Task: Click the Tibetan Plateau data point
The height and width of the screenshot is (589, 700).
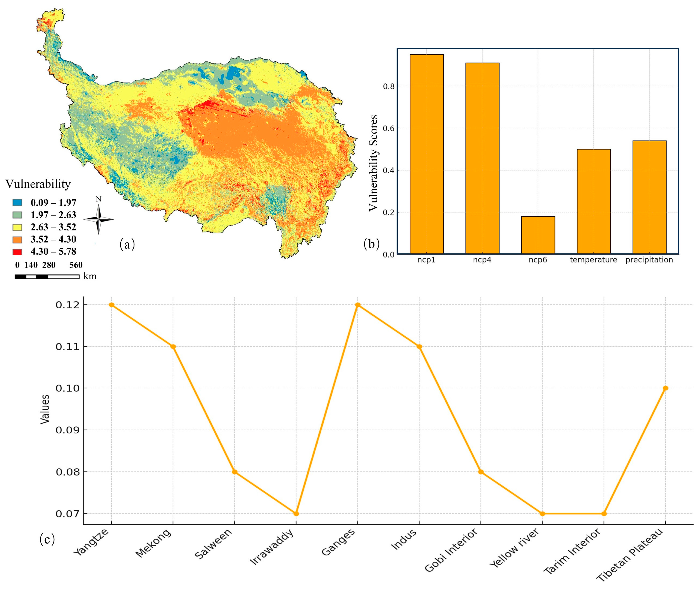Action: [x=665, y=388]
